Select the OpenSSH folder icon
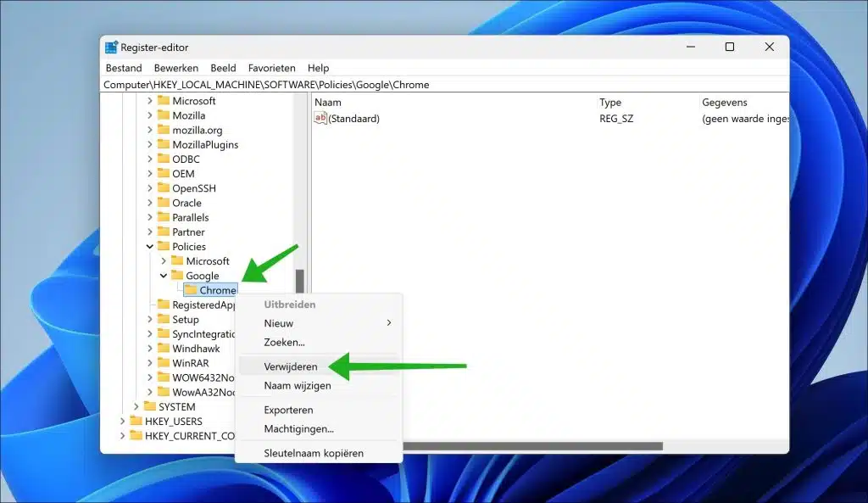868x503 pixels. [164, 187]
